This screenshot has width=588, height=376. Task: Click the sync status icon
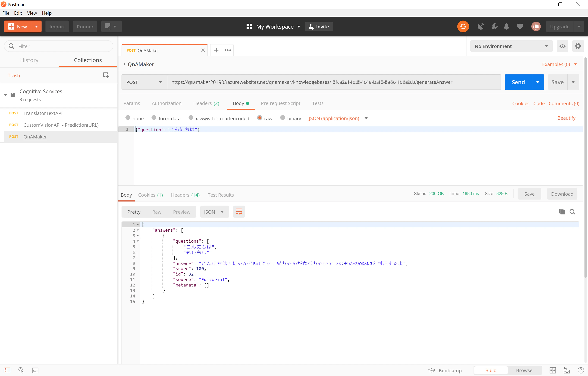coord(463,27)
